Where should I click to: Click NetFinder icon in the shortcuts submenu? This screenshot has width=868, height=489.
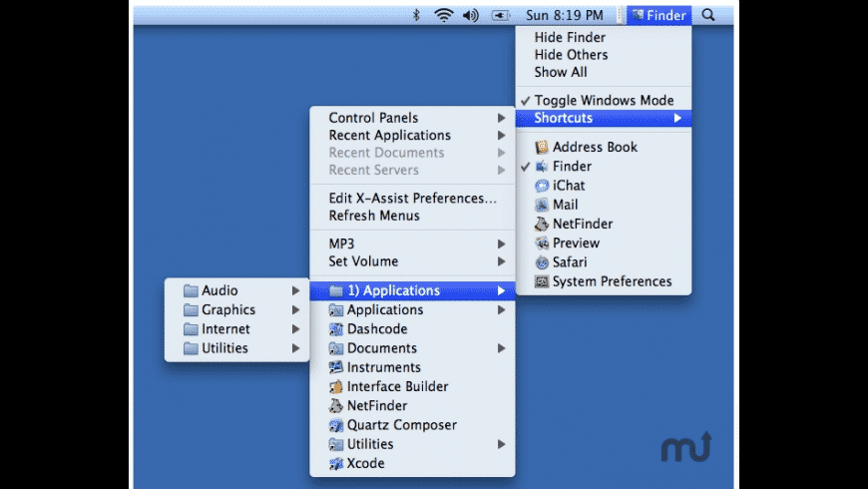click(335, 406)
